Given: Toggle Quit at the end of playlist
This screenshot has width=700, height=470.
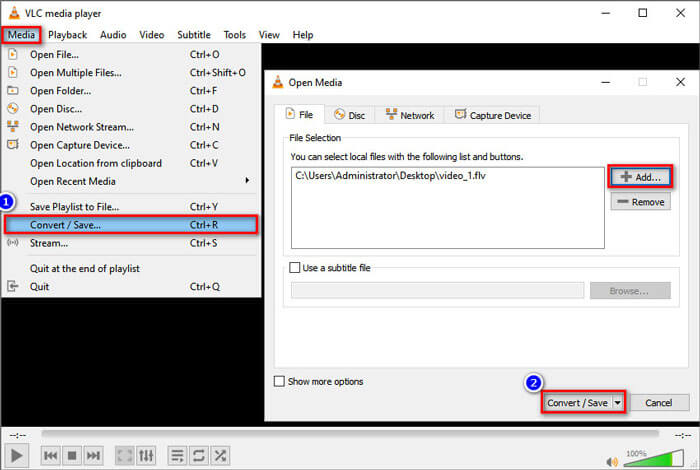Looking at the screenshot, I should (131, 269).
